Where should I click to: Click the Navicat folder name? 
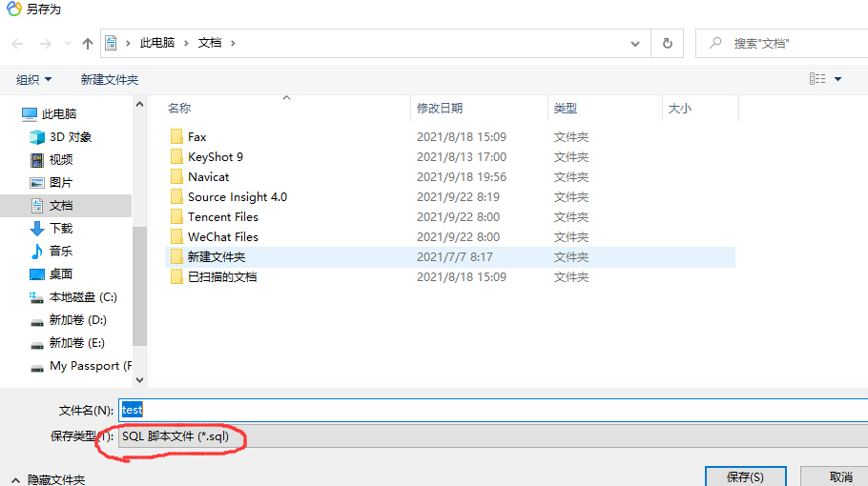point(208,177)
